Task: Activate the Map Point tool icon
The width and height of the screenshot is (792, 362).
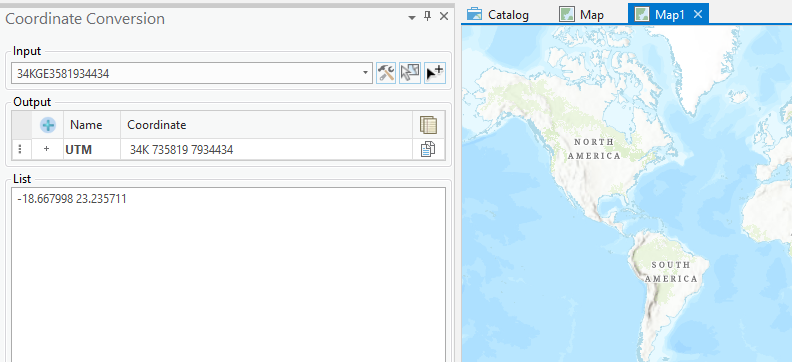Action: [x=410, y=73]
